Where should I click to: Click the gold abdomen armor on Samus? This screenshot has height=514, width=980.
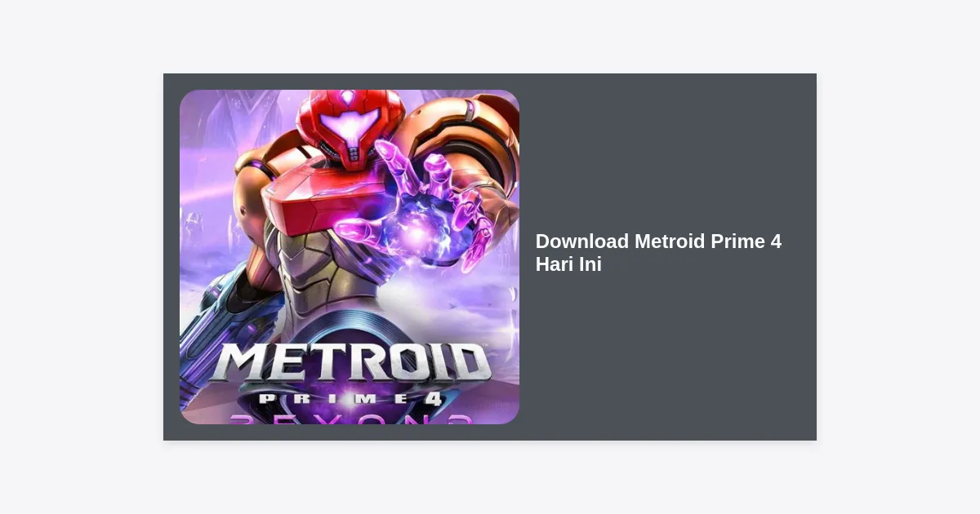(x=318, y=269)
